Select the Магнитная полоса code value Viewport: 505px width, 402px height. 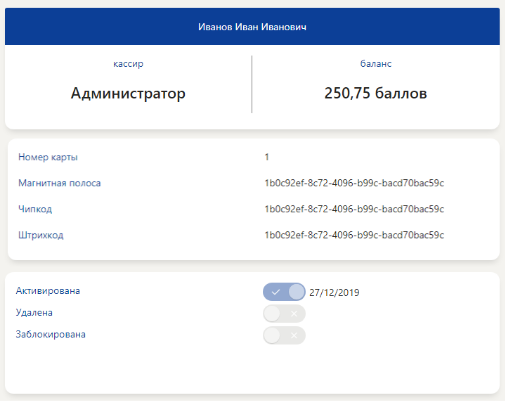click(354, 183)
